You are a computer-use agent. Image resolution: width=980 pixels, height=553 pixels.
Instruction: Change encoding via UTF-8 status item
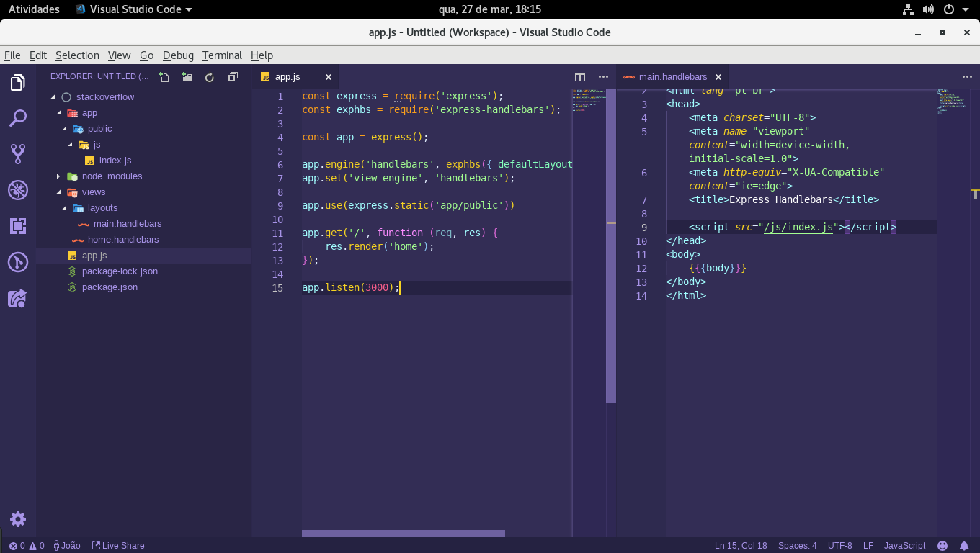tap(840, 546)
